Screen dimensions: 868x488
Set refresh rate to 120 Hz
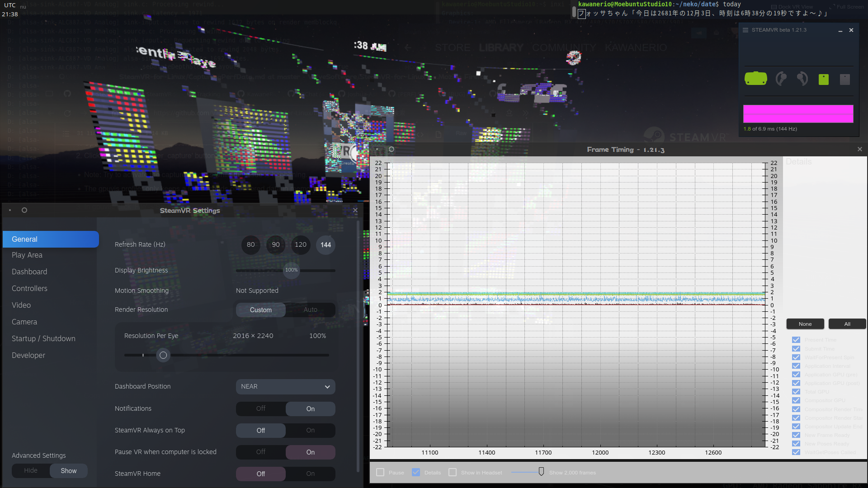point(301,244)
